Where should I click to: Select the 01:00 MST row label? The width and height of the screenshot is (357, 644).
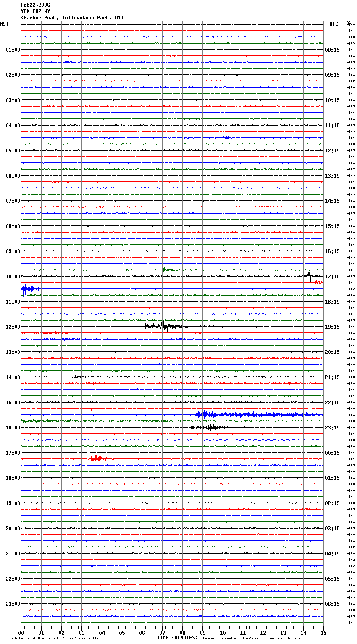[13, 50]
